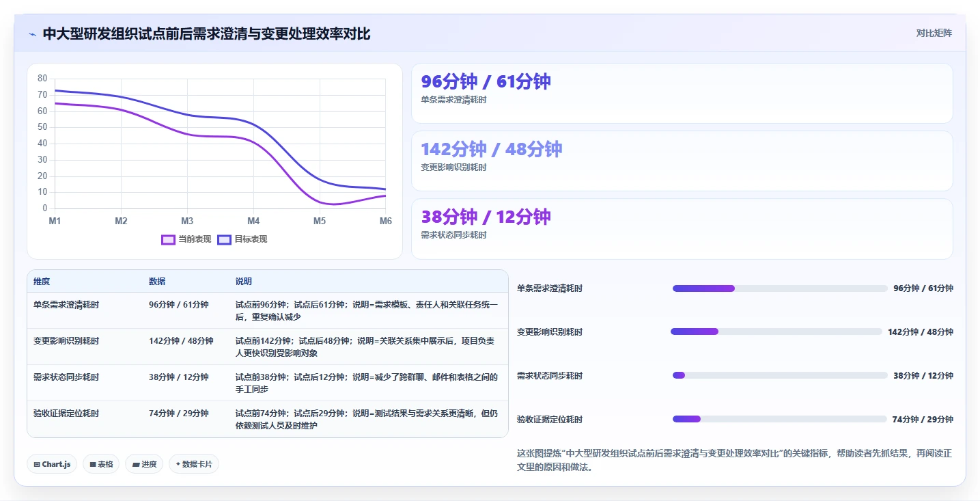
Task: Click the 需求状态同步耗时 label beside the progress bar
Action: pos(550,376)
